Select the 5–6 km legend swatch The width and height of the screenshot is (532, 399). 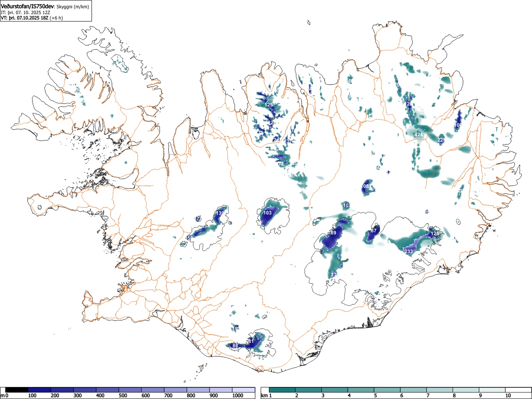coord(387,390)
